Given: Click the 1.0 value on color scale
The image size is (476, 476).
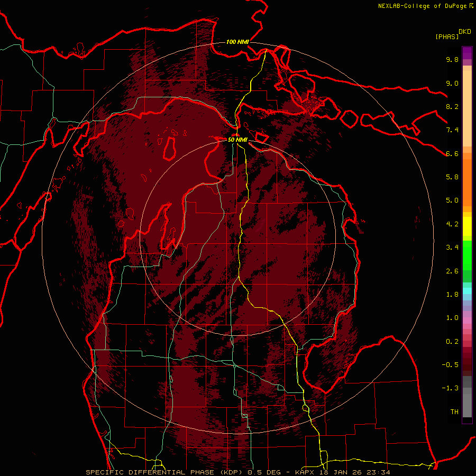Looking at the screenshot, I should (x=452, y=318).
